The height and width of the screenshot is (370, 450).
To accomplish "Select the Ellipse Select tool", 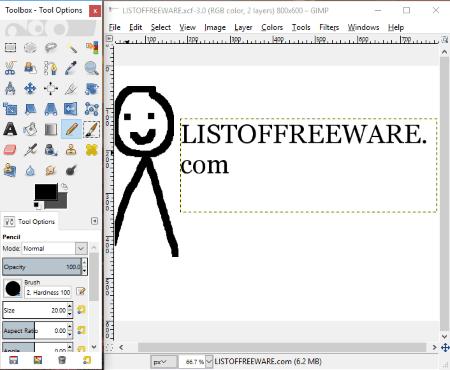I will click(30, 47).
